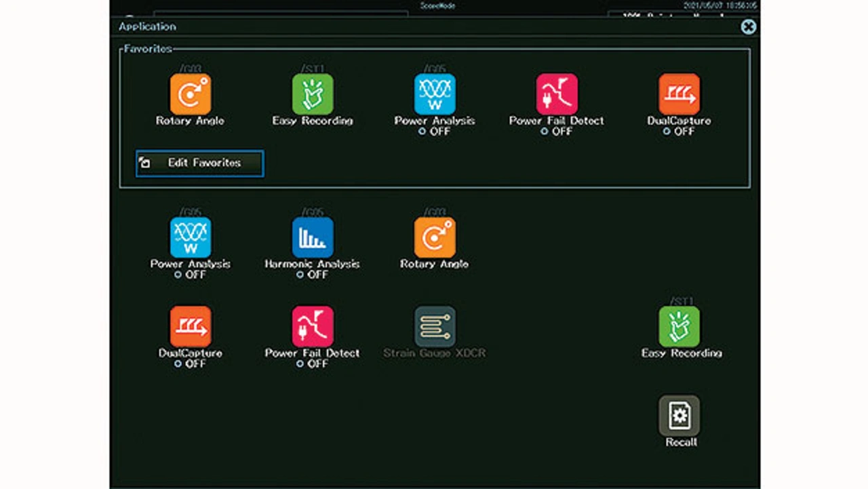Open the Recall setup icon
The height and width of the screenshot is (489, 868).
point(679,416)
